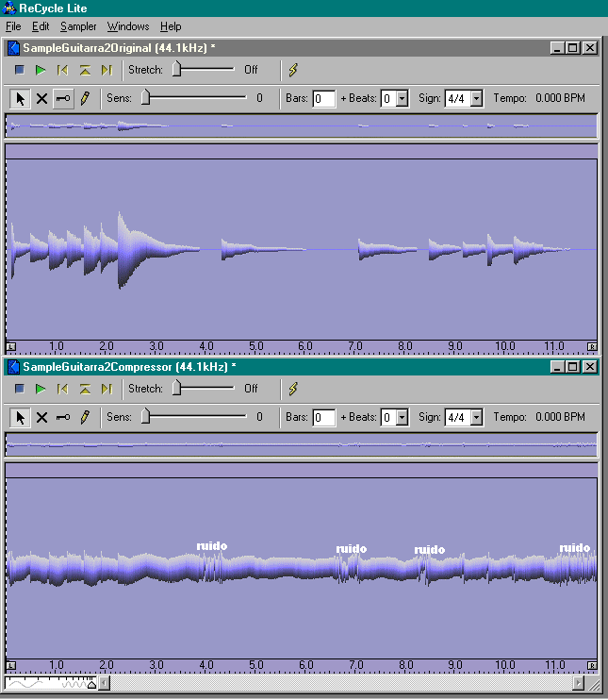Select the lock tool in SampleGuitarra2Original window

[63, 99]
